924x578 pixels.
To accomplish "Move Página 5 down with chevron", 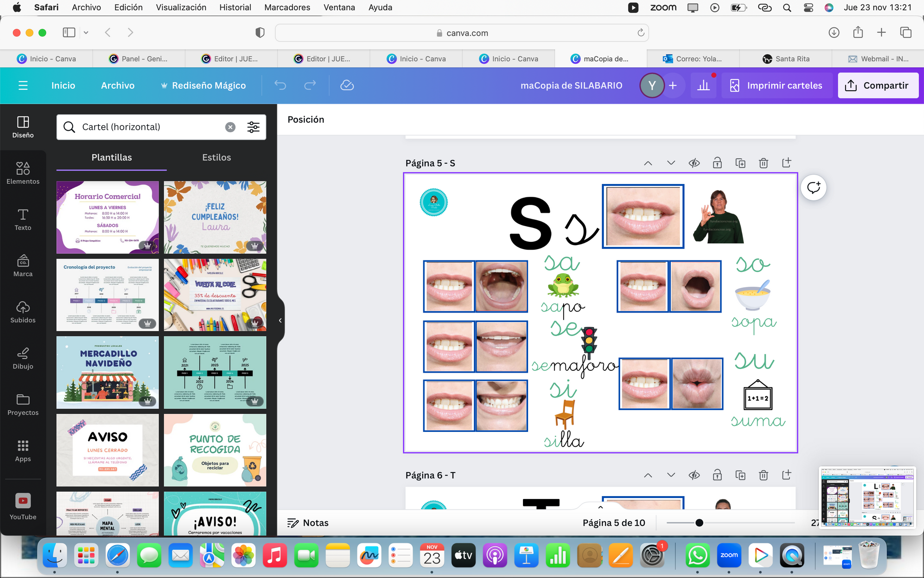I will pyautogui.click(x=671, y=163).
